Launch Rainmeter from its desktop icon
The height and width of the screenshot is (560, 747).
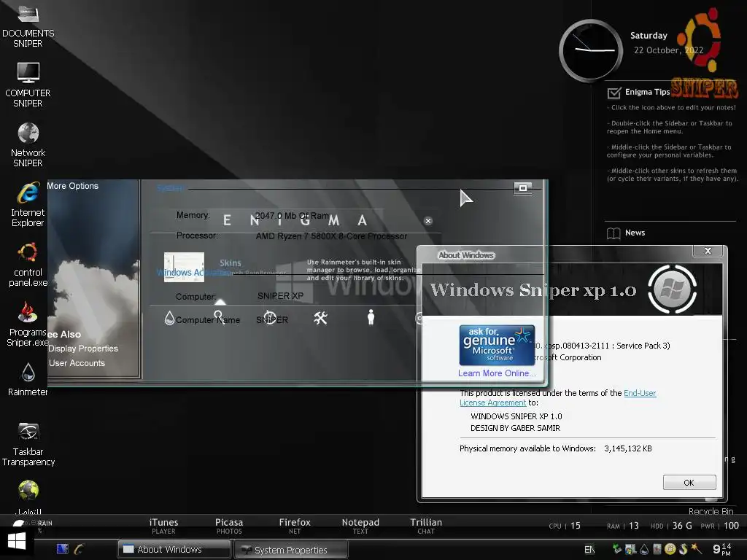pos(28,379)
